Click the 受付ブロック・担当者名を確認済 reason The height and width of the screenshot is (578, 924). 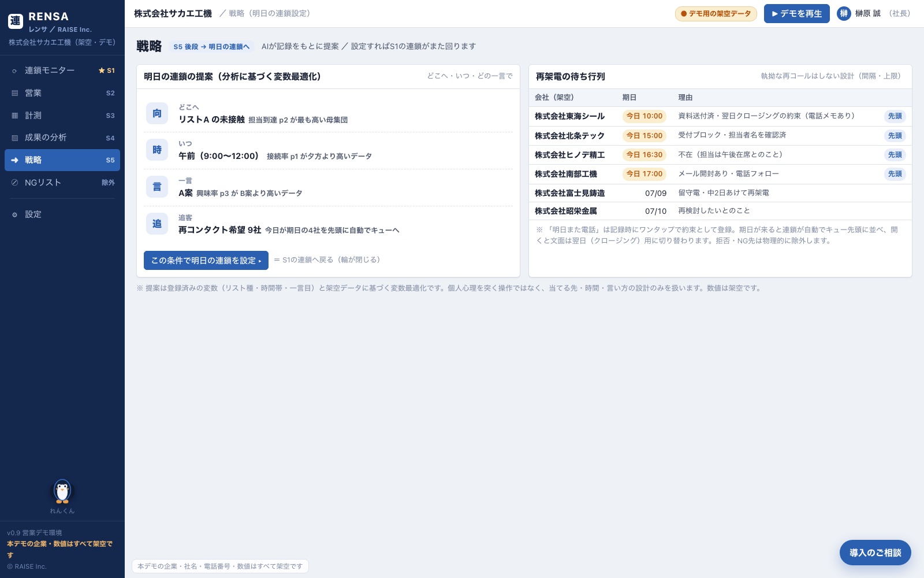click(x=732, y=135)
